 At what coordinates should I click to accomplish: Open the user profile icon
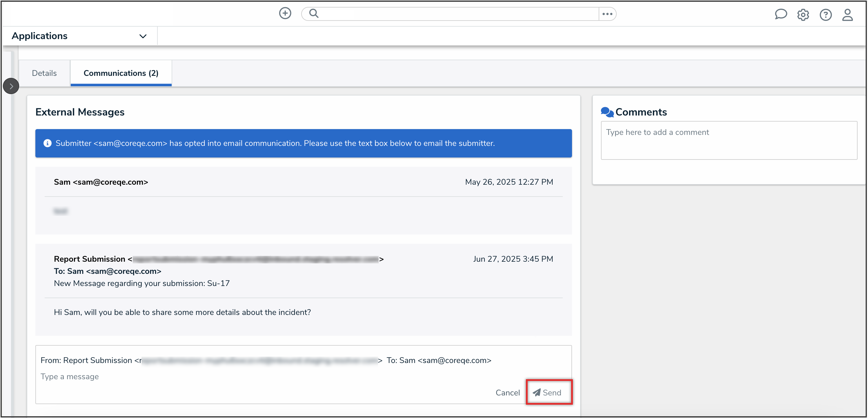point(847,15)
